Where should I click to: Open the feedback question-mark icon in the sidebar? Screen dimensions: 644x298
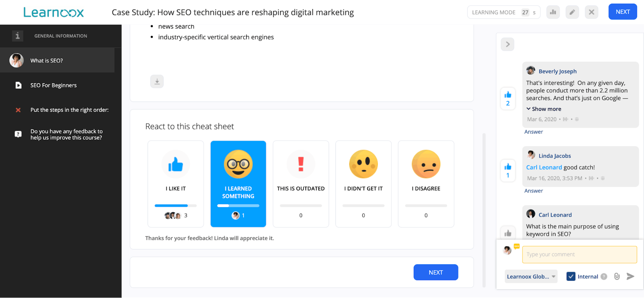18,134
